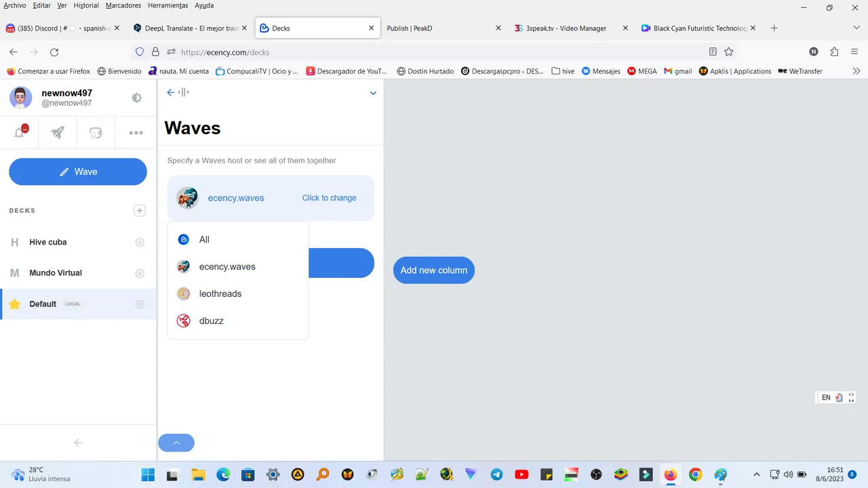Open the Firefox account N icon
Viewport: 868px width, 488px height.
tap(814, 52)
